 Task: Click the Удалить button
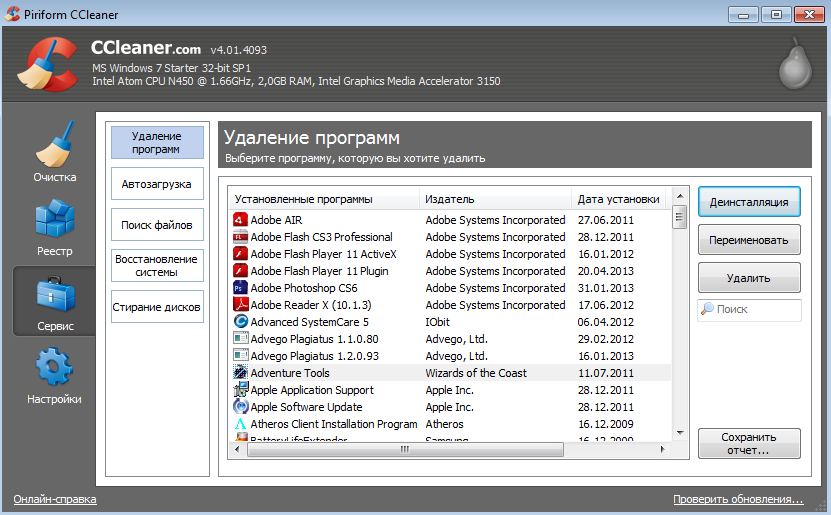pyautogui.click(x=749, y=278)
